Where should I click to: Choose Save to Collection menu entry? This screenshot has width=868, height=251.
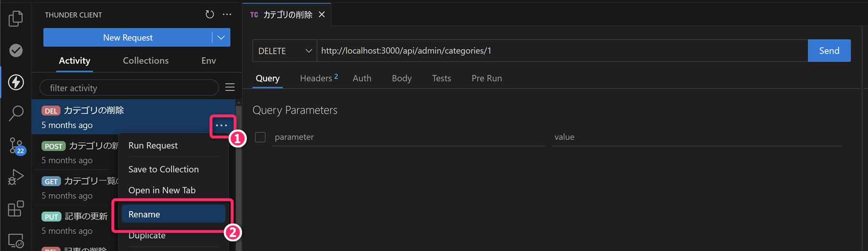coord(164,169)
